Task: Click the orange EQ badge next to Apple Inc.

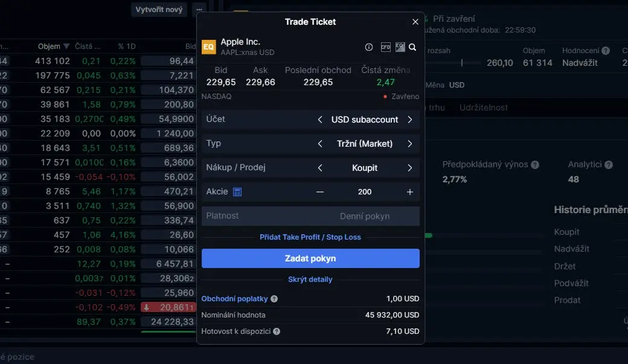Action: [x=208, y=46]
